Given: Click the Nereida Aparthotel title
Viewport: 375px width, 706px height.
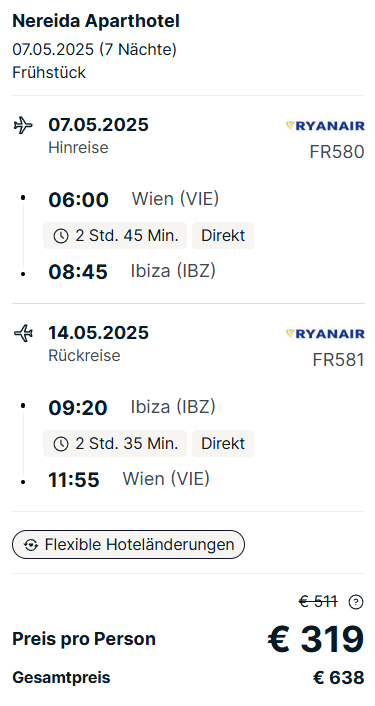Looking at the screenshot, I should [96, 21].
